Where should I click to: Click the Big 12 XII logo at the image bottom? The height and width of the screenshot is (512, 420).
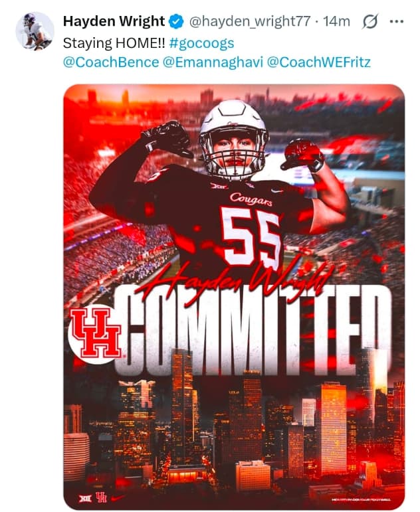click(x=86, y=497)
